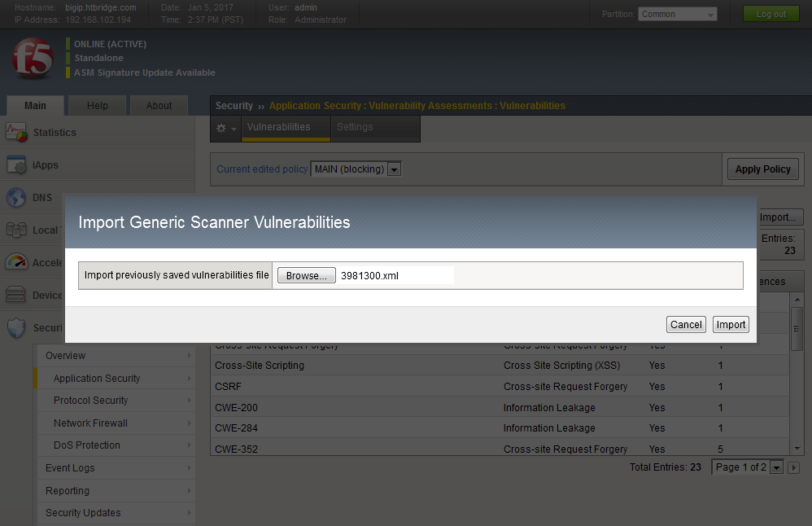The height and width of the screenshot is (526, 812).
Task: Click Browse to choose a file
Action: point(306,276)
